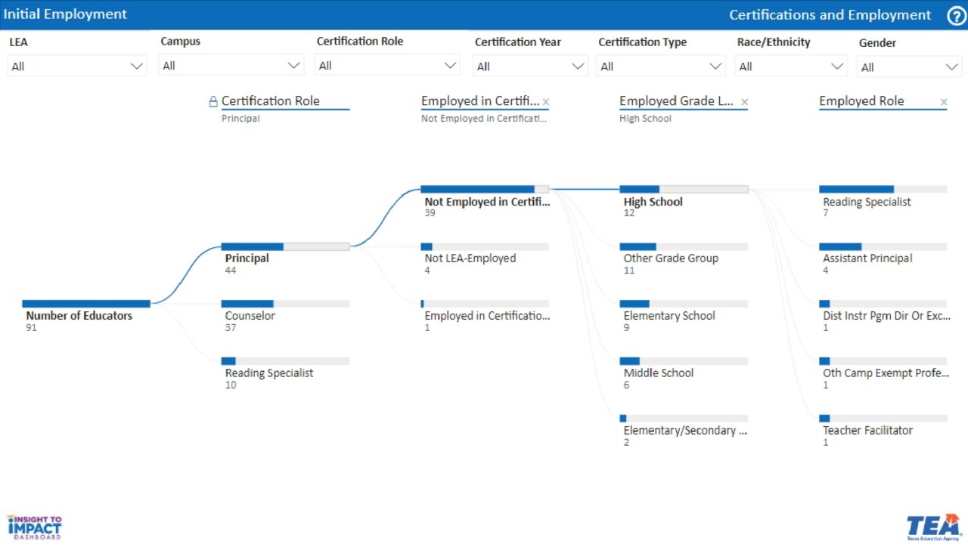Screen dimensions: 968x560
Task: Open the Help question mark icon
Action: point(956,15)
